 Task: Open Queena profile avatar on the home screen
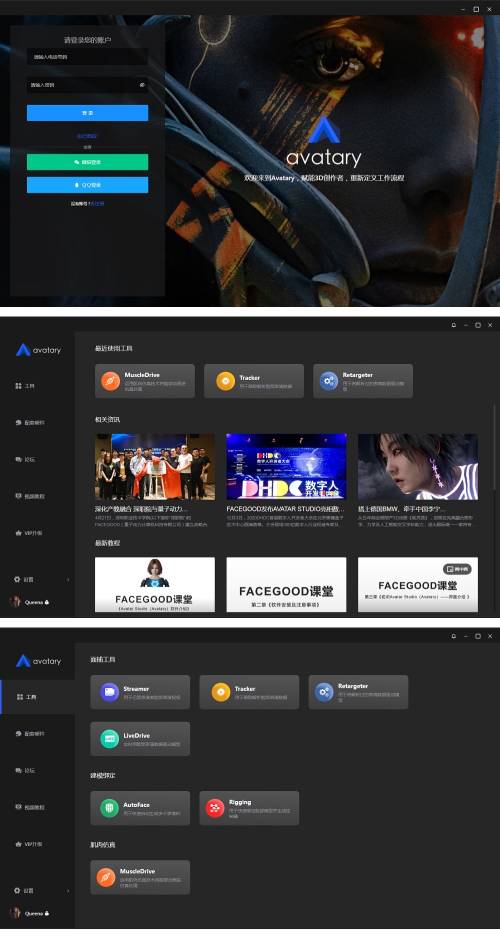(x=15, y=602)
